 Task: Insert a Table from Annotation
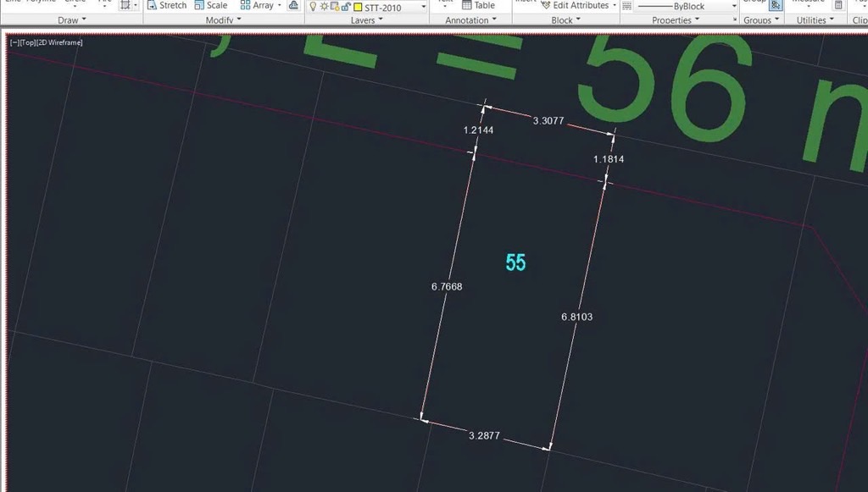click(x=478, y=5)
